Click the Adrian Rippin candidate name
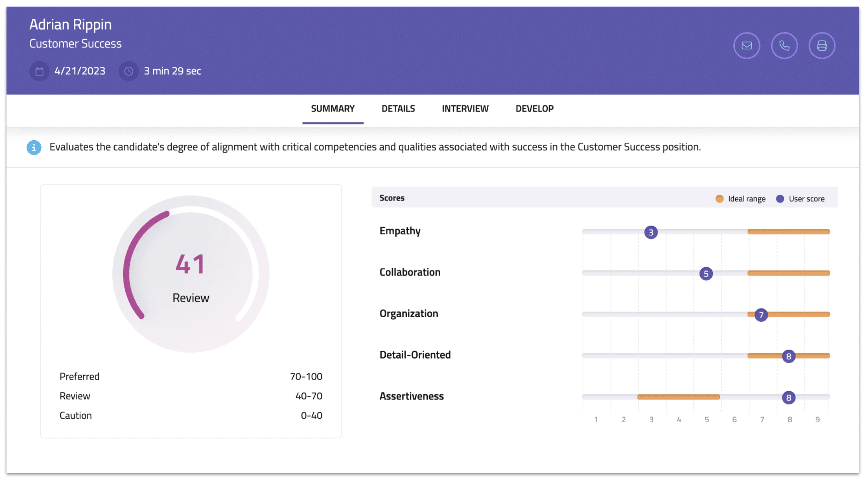Screen dimensions: 868x482 click(70, 25)
